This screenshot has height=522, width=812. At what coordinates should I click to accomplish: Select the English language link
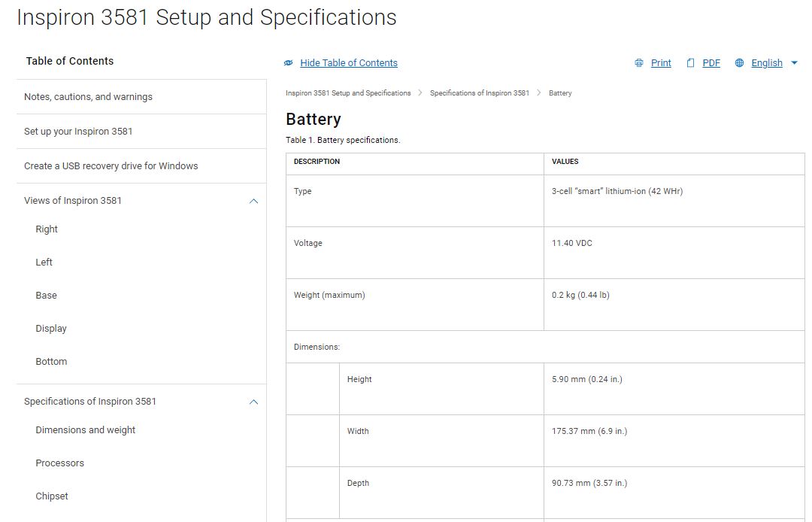[x=766, y=63]
